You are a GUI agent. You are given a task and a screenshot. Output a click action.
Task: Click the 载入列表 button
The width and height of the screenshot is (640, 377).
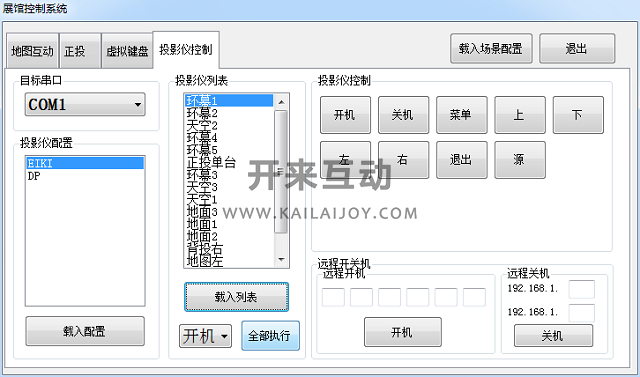tap(236, 297)
